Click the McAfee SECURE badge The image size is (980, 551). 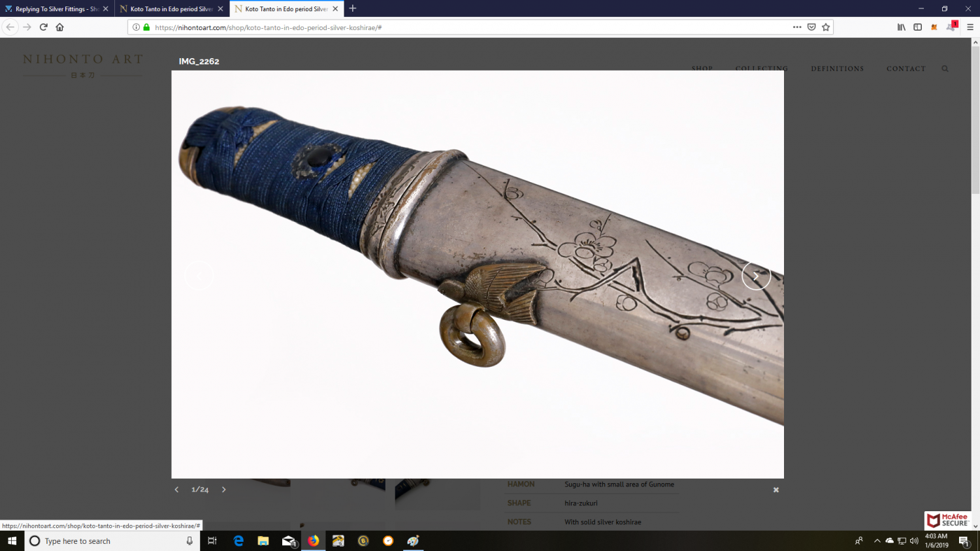(947, 520)
